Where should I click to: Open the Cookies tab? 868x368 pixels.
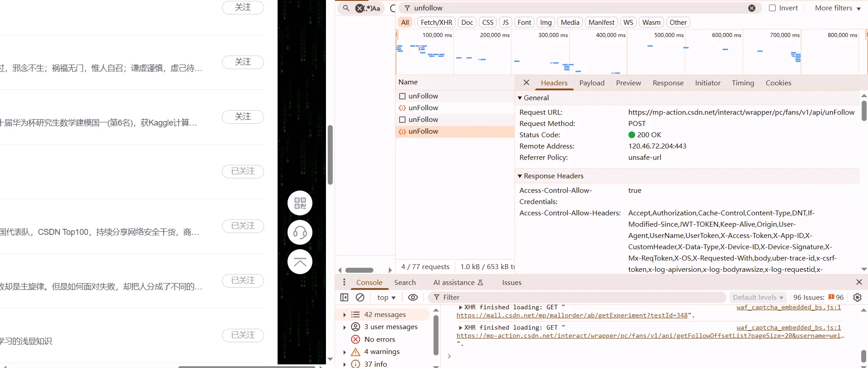(x=778, y=83)
